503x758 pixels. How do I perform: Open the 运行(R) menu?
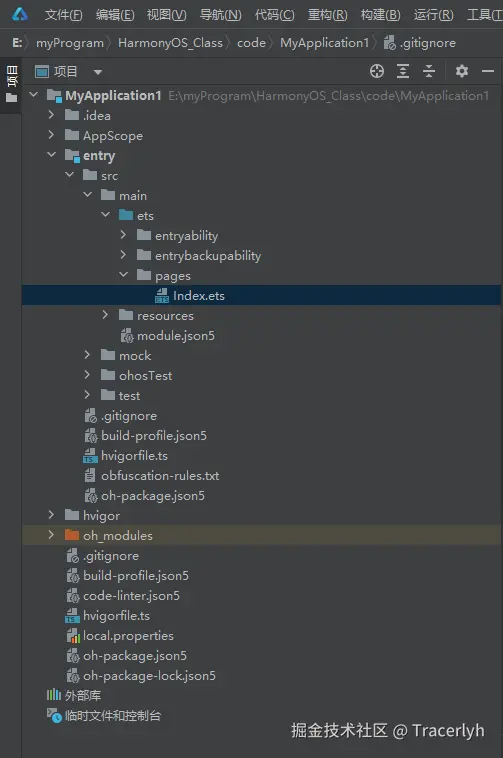click(433, 15)
